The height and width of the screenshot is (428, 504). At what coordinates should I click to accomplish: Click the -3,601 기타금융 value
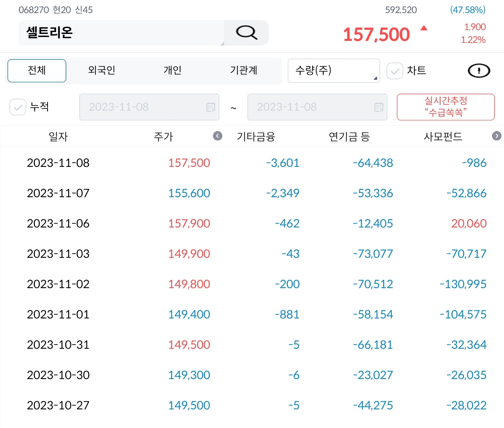283,163
